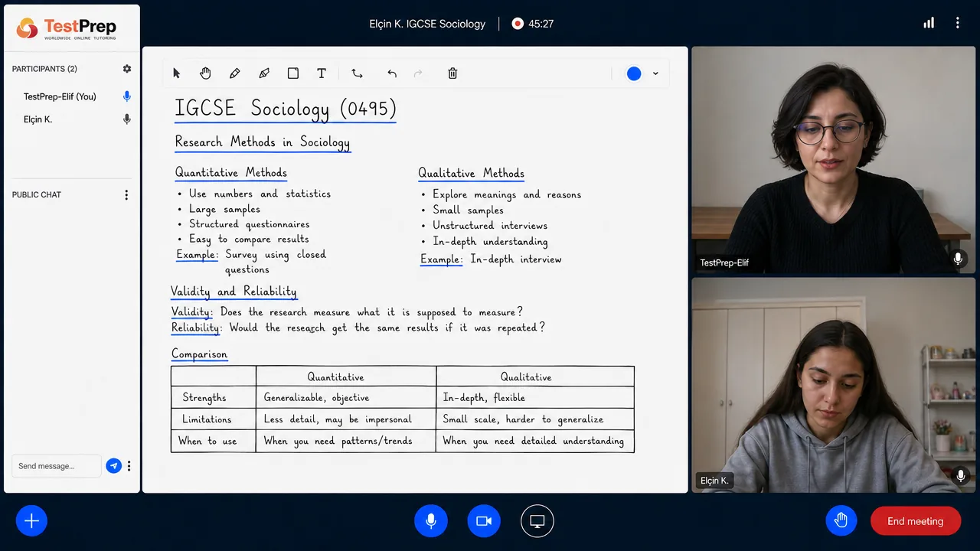The height and width of the screenshot is (551, 980).
Task: Open participants settings gear
Action: coord(127,69)
